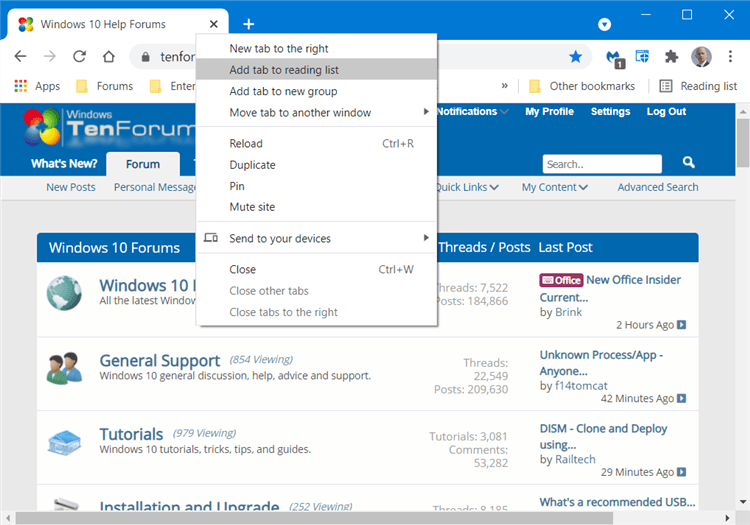Reload the page with the refresh icon
The width and height of the screenshot is (750, 525).
[79, 56]
